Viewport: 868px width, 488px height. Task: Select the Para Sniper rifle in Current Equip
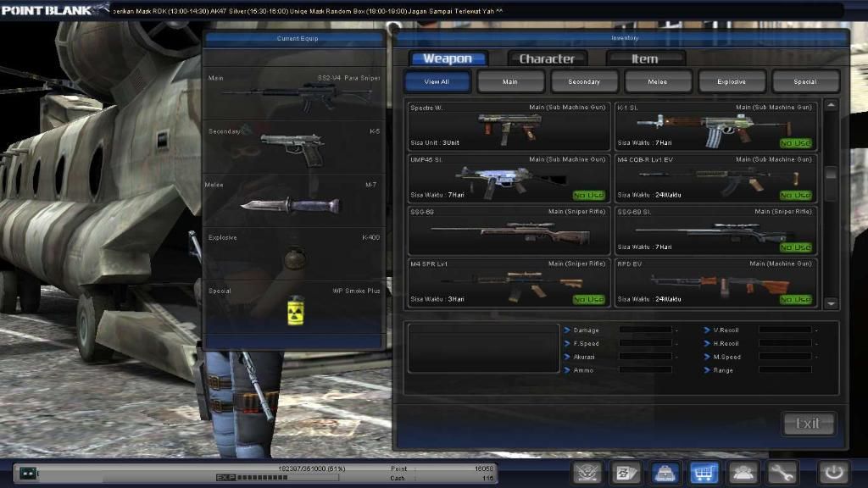298,97
